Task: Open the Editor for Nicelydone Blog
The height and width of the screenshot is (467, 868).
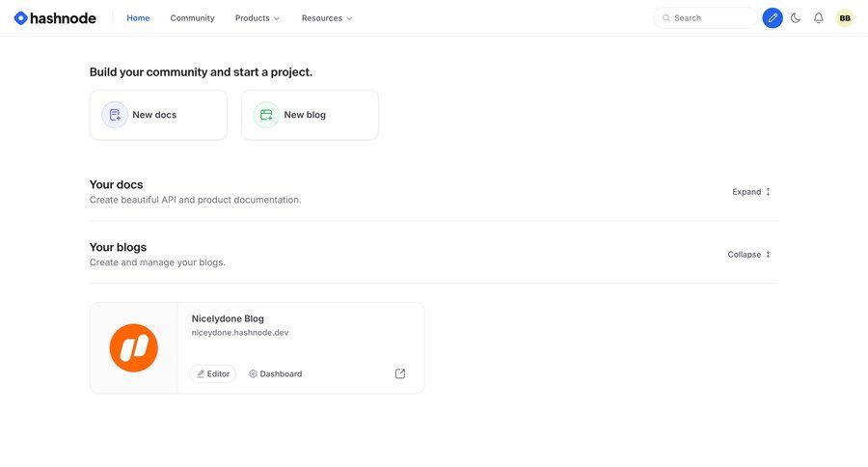Action: tap(212, 374)
